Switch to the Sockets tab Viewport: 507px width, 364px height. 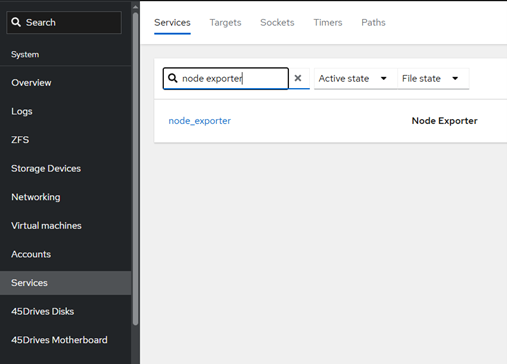[x=277, y=23]
